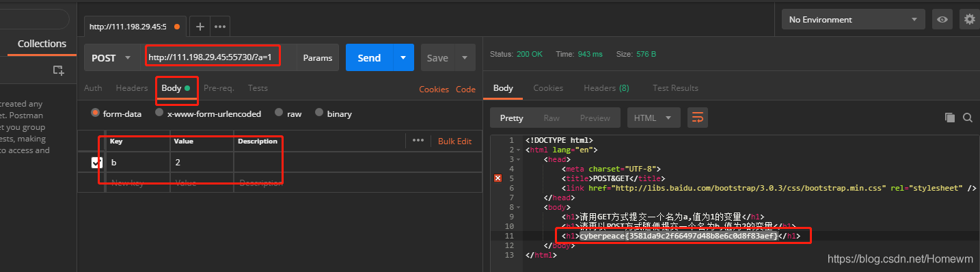Click the Time 943 ms text

pos(580,54)
